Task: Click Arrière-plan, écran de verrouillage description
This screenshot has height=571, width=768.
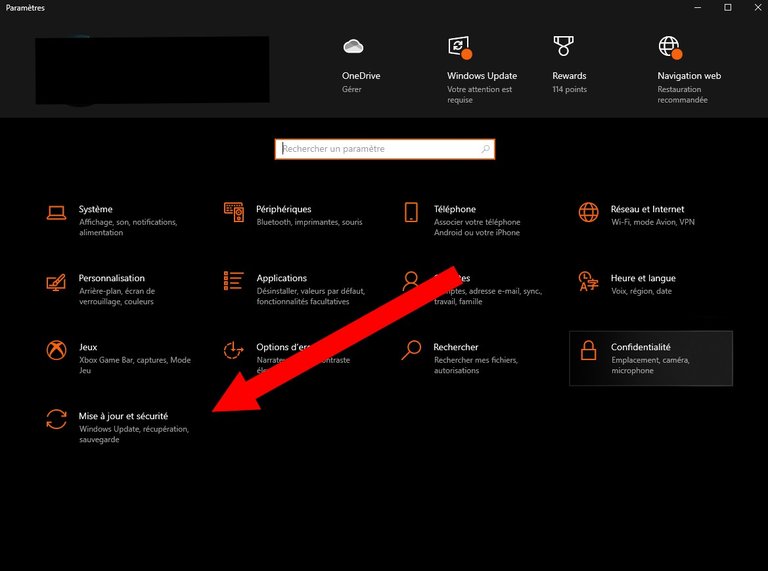Action: click(117, 296)
